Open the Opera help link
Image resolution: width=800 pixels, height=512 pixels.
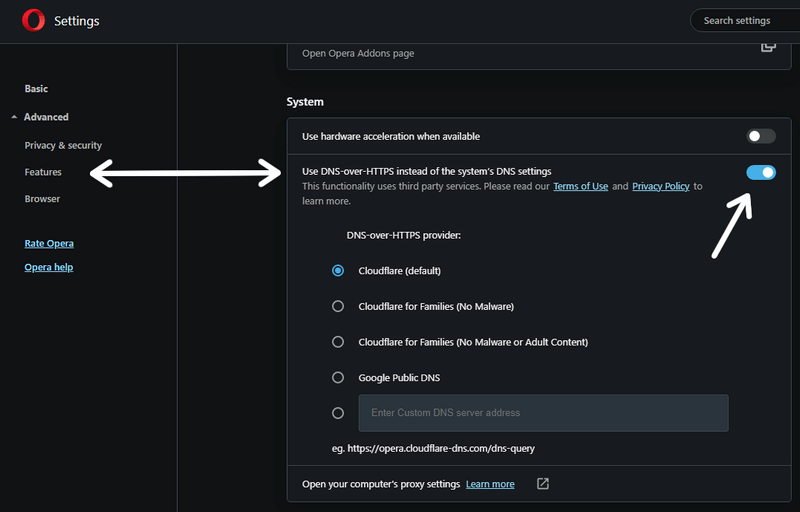pyautogui.click(x=48, y=267)
